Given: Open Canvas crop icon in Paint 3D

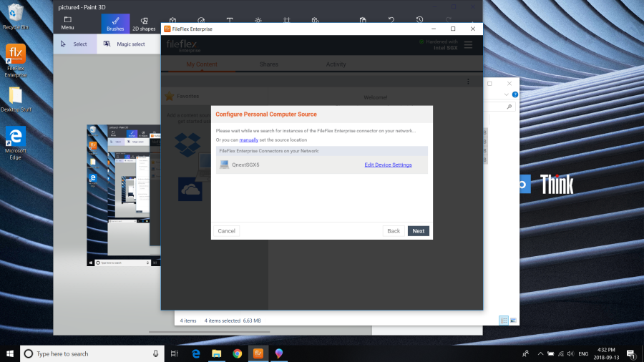Looking at the screenshot, I should point(287,20).
